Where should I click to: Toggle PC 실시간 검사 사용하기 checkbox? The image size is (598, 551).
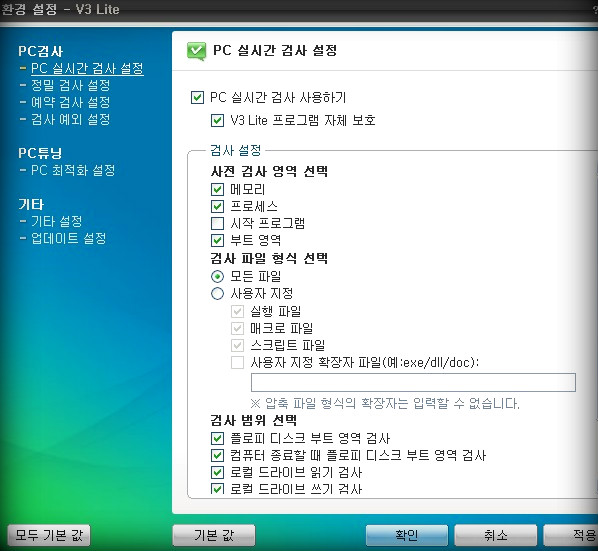[x=197, y=98]
